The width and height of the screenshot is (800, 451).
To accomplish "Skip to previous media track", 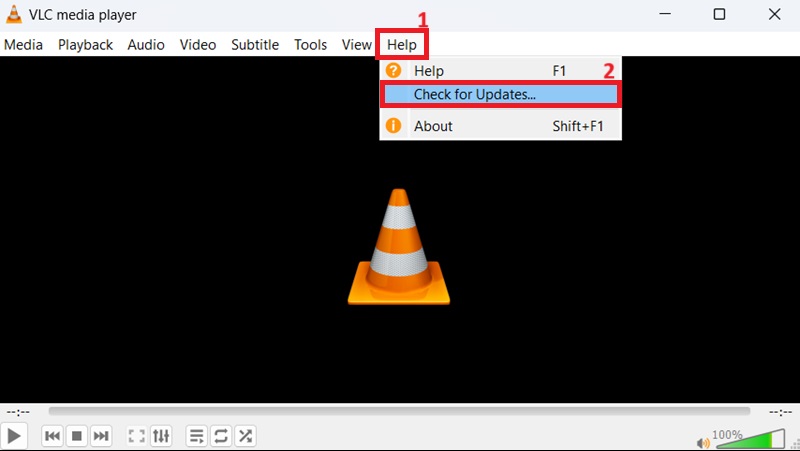I will click(x=52, y=436).
